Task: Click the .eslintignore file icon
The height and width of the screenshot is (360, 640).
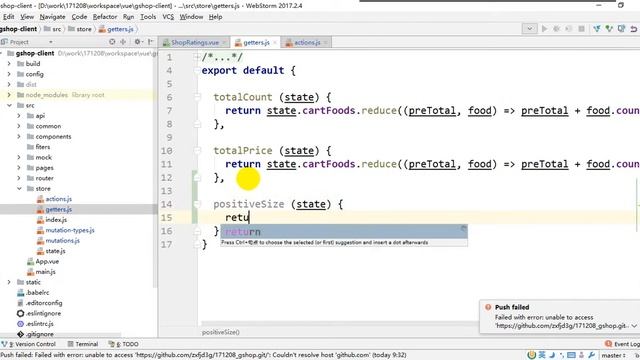Action: tap(20, 313)
